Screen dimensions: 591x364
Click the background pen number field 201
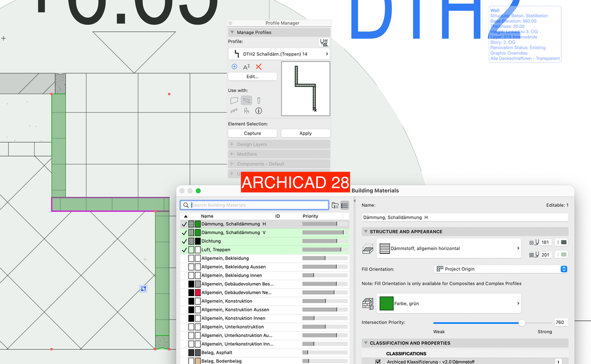pyautogui.click(x=545, y=255)
